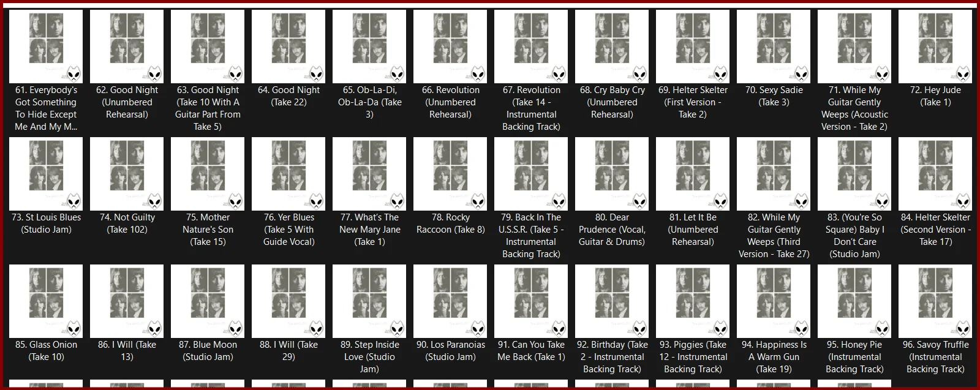This screenshot has width=980, height=390.
Task: Select cover of 64. Good Night Take 22
Action: (288, 47)
